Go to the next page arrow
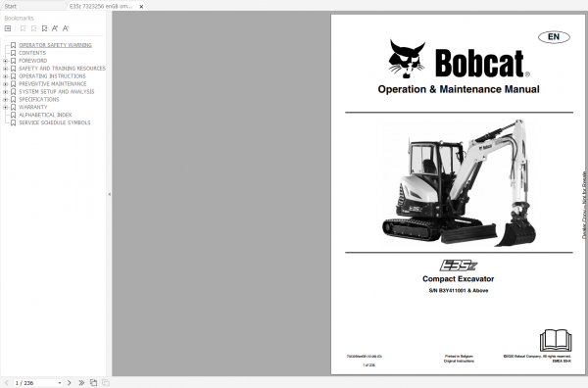The width and height of the screenshot is (588, 388). click(69, 383)
